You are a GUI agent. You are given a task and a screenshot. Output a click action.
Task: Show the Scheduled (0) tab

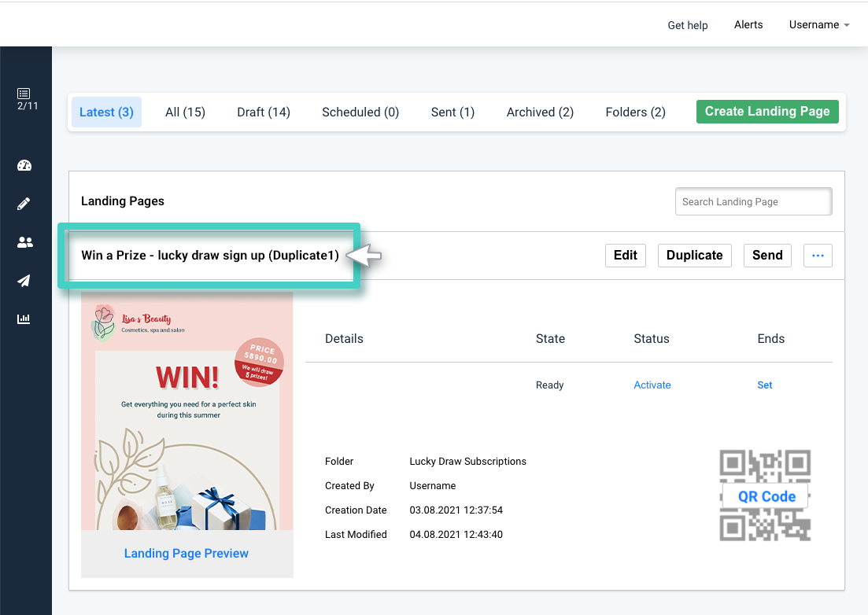[x=360, y=112]
